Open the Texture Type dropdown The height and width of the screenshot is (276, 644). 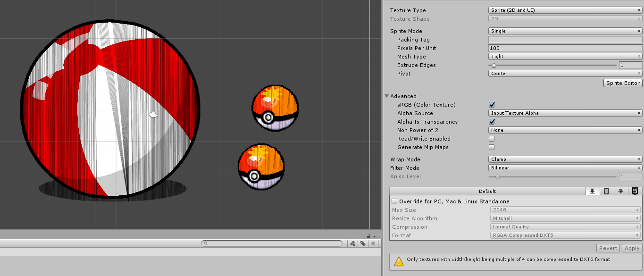point(565,10)
